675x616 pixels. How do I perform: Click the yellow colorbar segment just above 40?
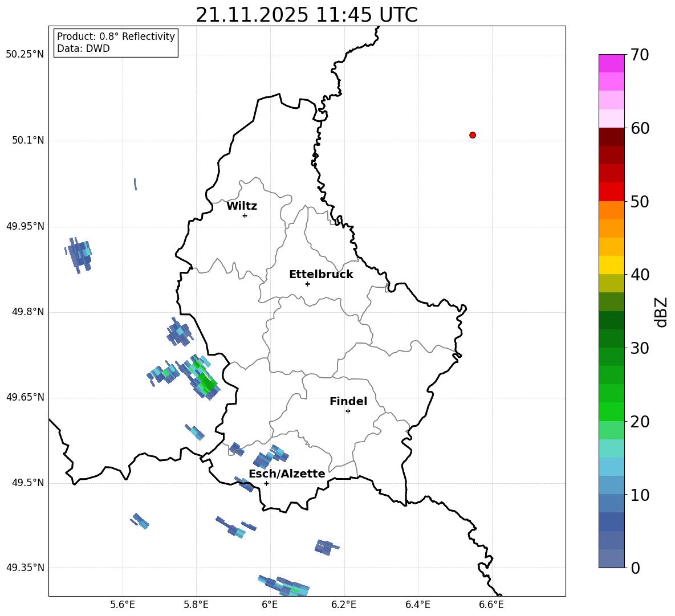(611, 266)
